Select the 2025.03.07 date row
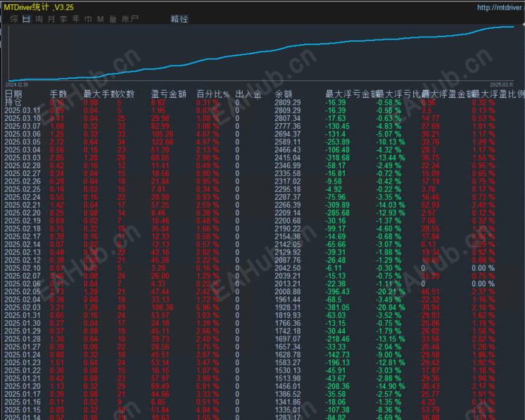Viewport: 525px width, 420px height. pyautogui.click(x=23, y=126)
